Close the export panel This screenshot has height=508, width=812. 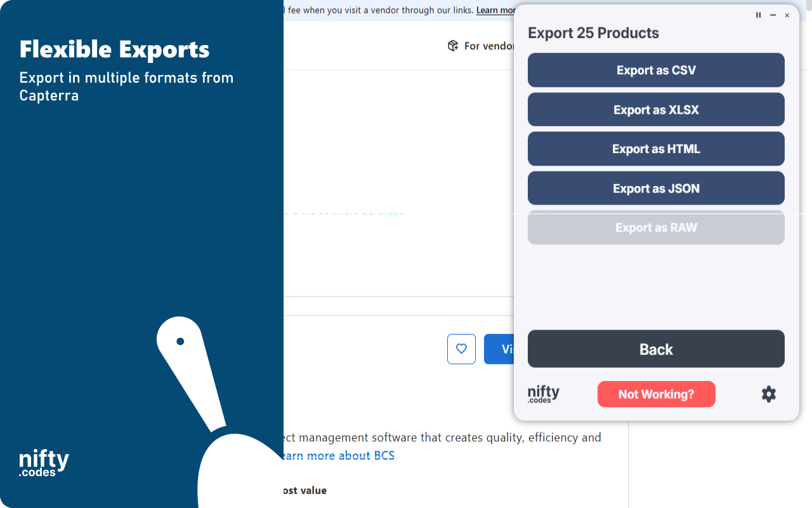click(x=787, y=15)
